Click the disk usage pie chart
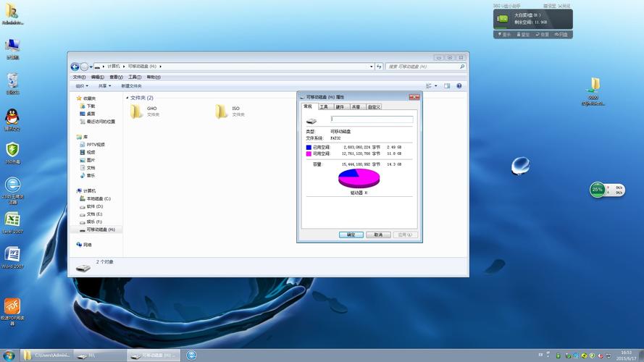This screenshot has height=362, width=644. pos(359,178)
